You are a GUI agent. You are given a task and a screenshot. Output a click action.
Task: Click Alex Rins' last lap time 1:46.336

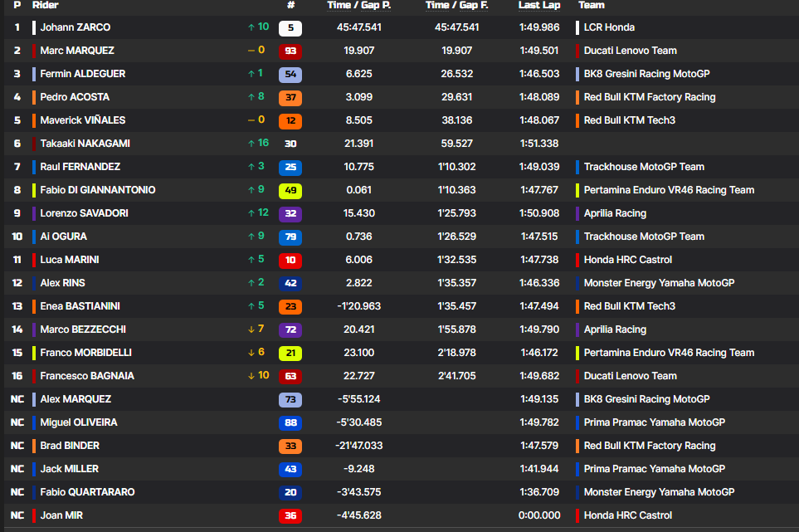(539, 283)
